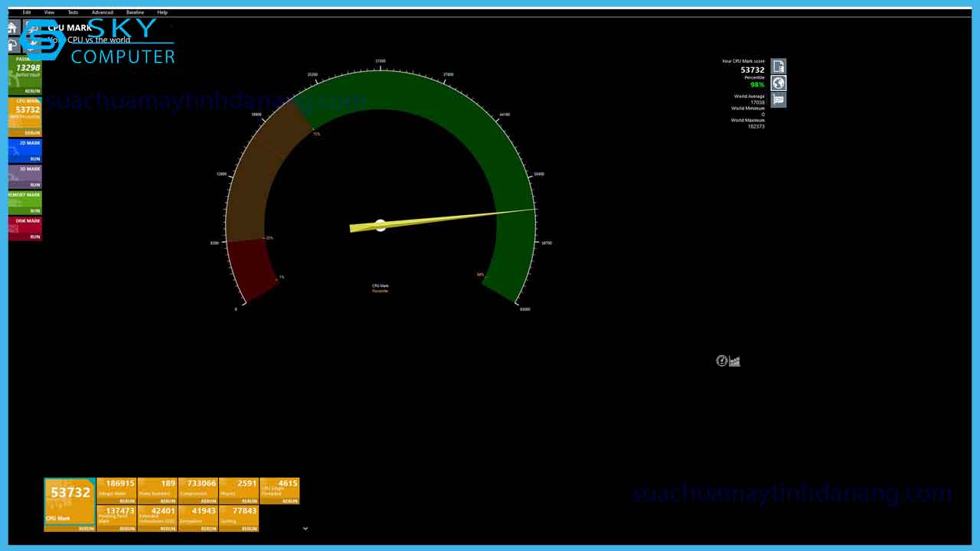Select the Compression tile 733066
980x551 pixels.
[x=198, y=487]
